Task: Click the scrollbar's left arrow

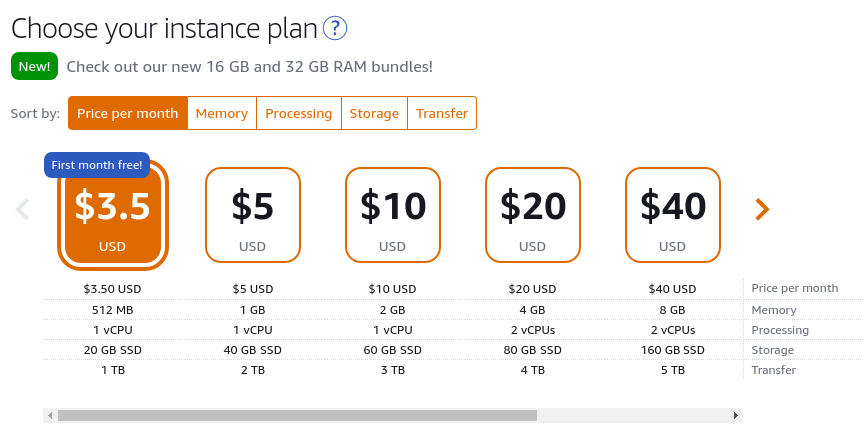Action: (50, 415)
